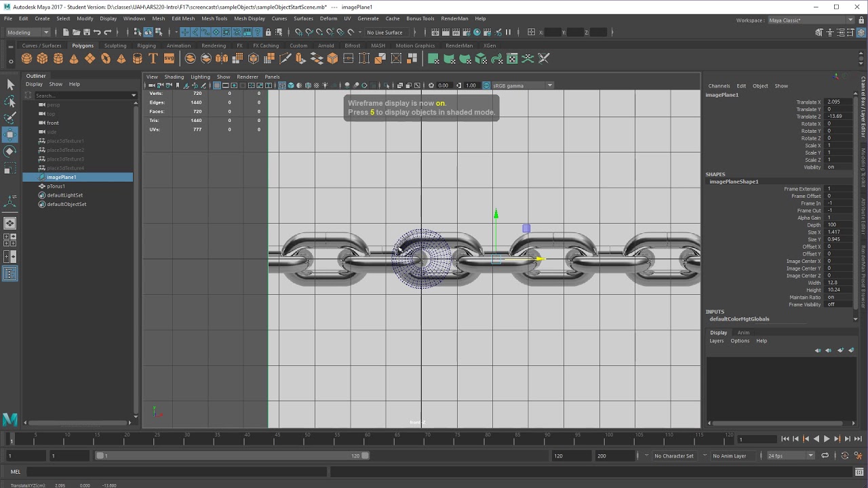Click the Undo arrow icon

(x=97, y=33)
